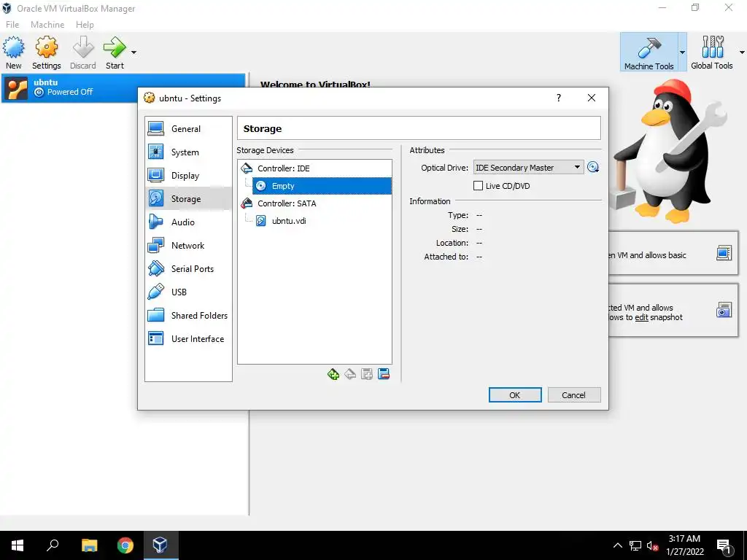Open Machine Tools in the toolbar

pyautogui.click(x=649, y=52)
